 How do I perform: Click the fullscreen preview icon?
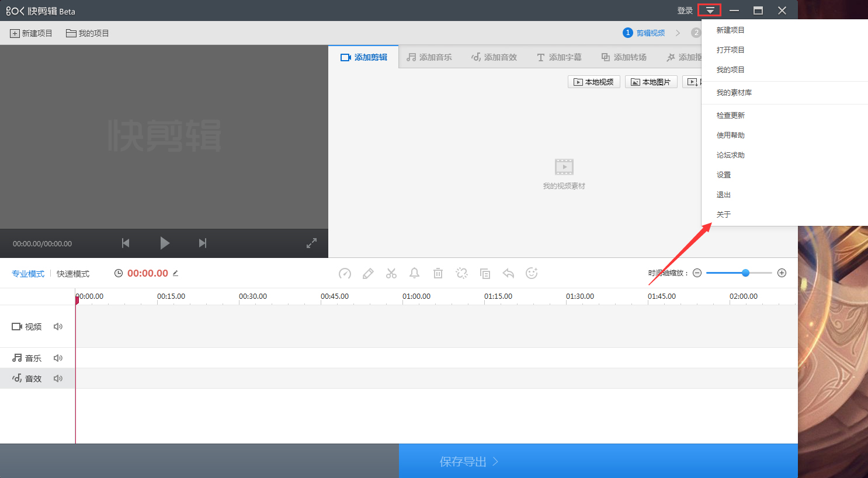(311, 243)
